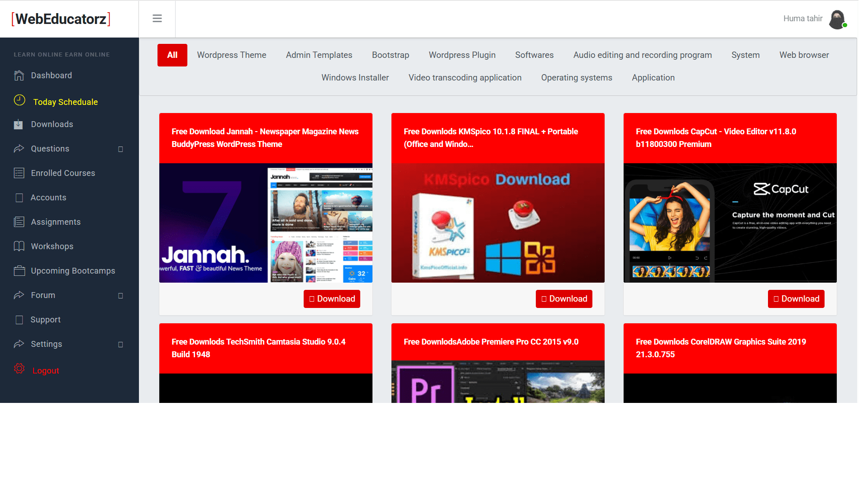This screenshot has width=868, height=492.
Task: Select the System filter
Action: [x=745, y=55]
